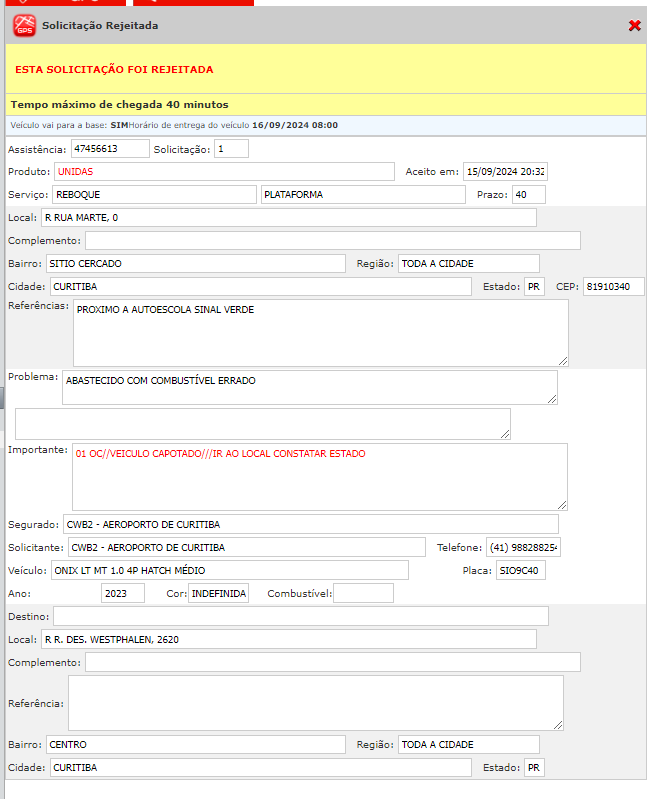Click delivery time '16/09/2024 08:00' text

point(295,125)
